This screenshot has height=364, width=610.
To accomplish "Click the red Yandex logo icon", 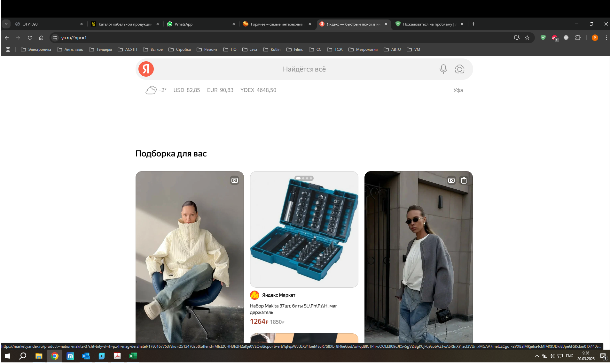I will coord(146,69).
